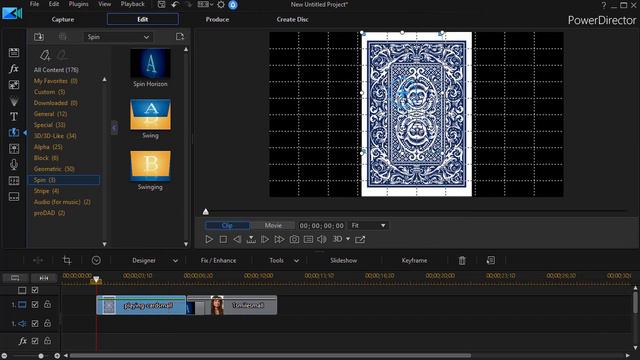This screenshot has height=360, width=640.
Task: Click the preview seek slider handle
Action: pos(206,211)
